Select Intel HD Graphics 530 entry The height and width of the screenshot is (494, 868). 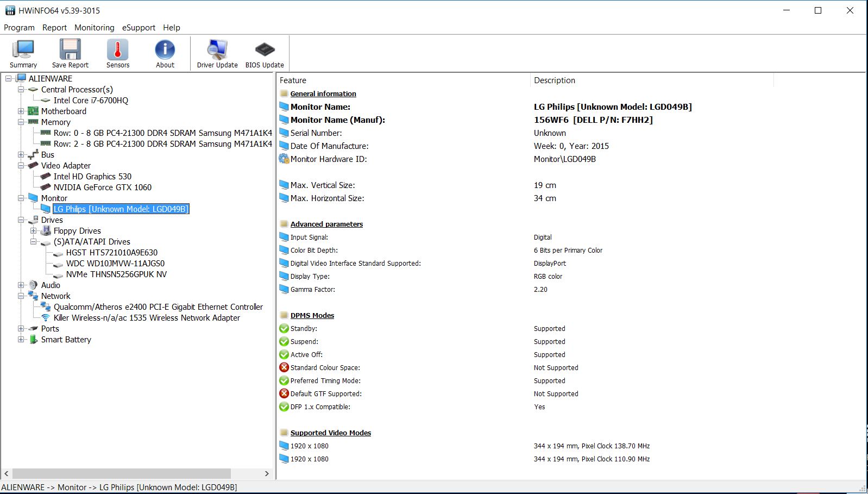[92, 176]
